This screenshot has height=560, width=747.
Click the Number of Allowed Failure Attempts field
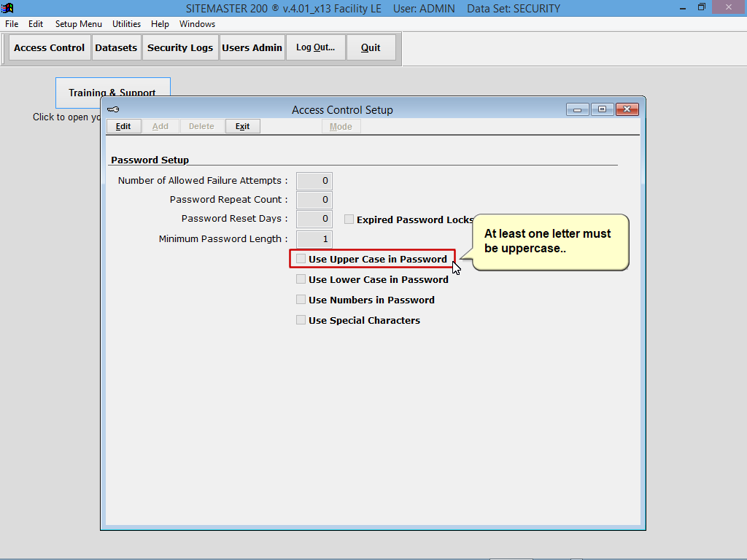pyautogui.click(x=314, y=181)
